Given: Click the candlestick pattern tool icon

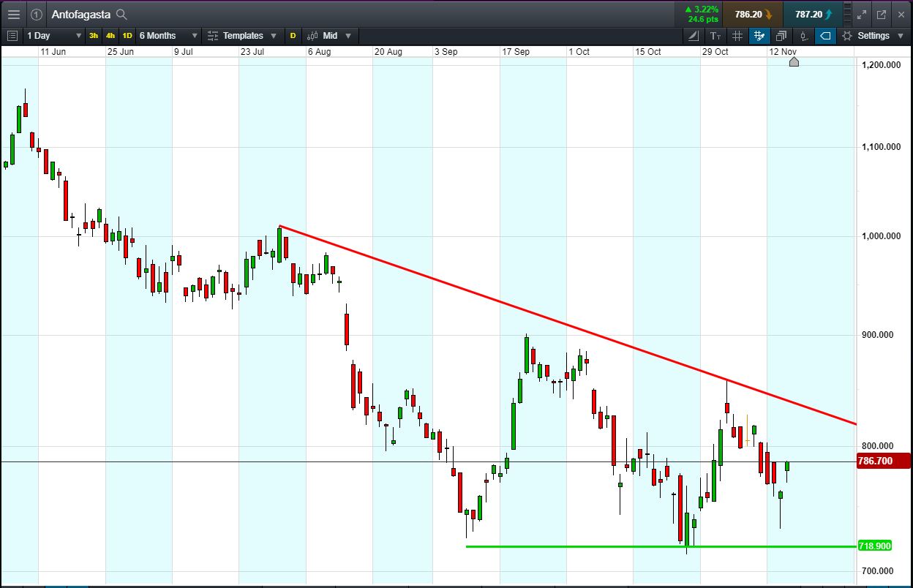Looking at the screenshot, I should (803, 35).
